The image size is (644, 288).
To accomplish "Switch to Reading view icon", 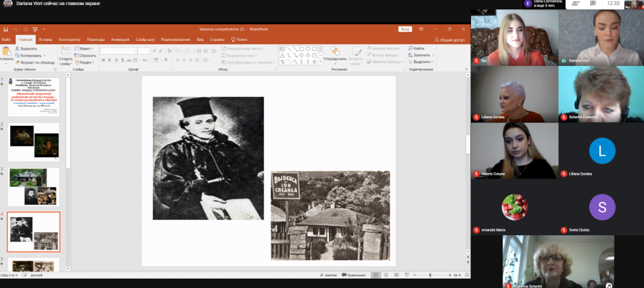I will point(396,275).
